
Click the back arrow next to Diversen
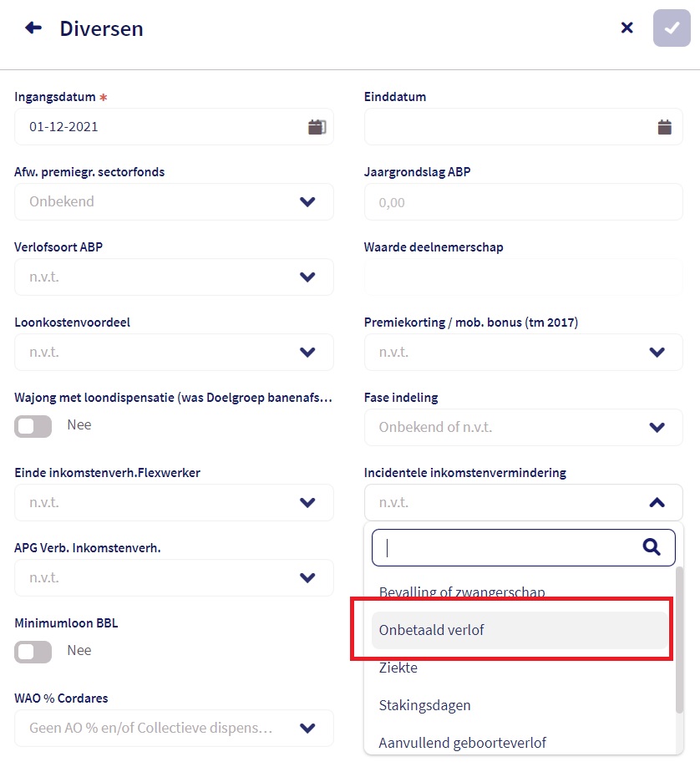click(33, 28)
